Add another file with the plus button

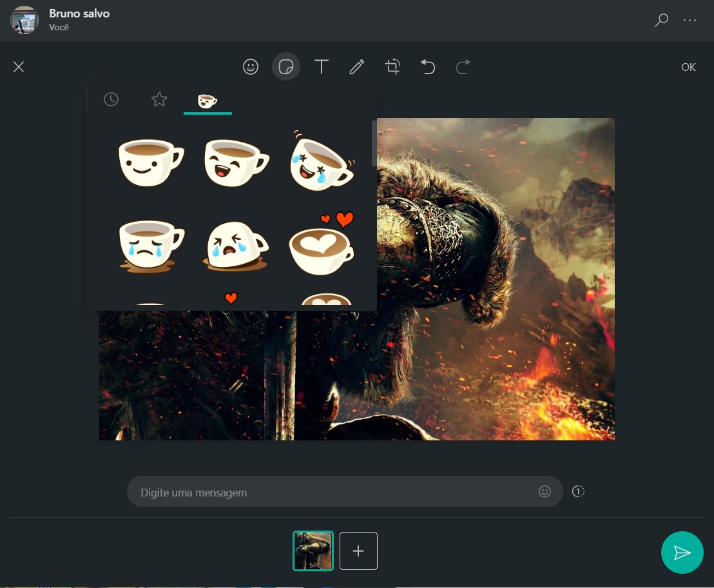[358, 551]
